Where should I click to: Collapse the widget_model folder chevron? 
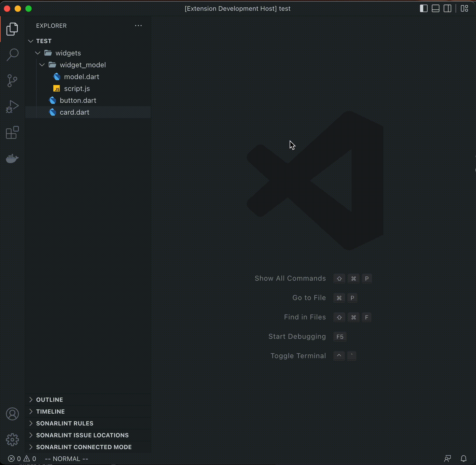[x=42, y=65]
